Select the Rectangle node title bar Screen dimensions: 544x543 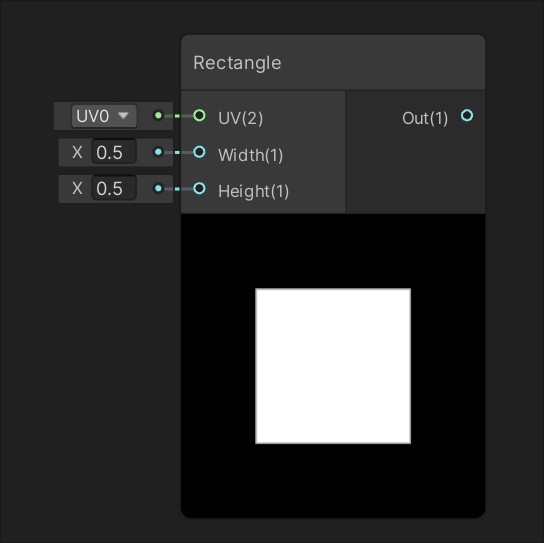pyautogui.click(x=333, y=62)
